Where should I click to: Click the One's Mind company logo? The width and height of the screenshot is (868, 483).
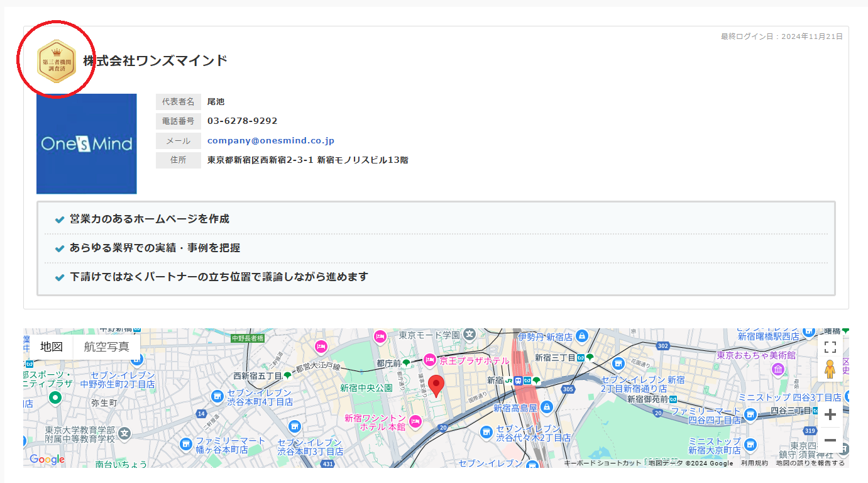[x=87, y=144]
